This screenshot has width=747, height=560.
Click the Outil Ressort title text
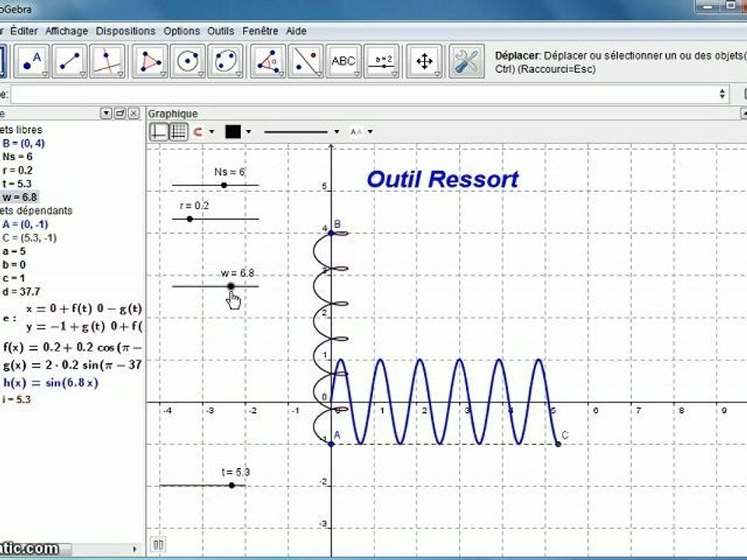point(443,180)
